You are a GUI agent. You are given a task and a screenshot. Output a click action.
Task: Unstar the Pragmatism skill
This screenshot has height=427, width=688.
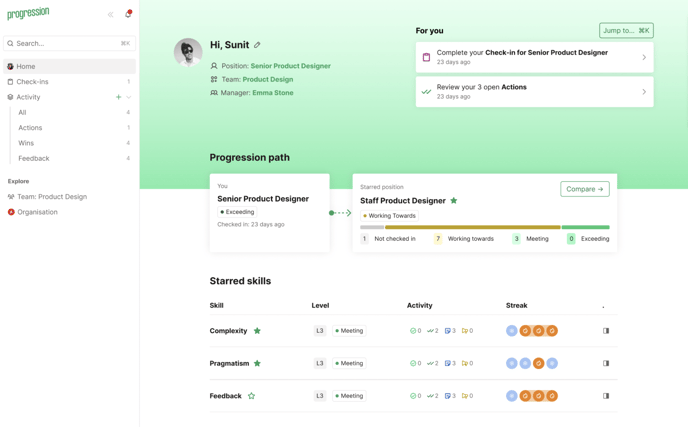coord(257,363)
